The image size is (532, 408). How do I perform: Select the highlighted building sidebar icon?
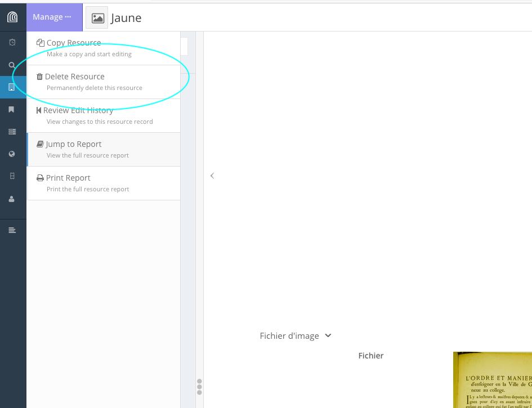pyautogui.click(x=12, y=87)
